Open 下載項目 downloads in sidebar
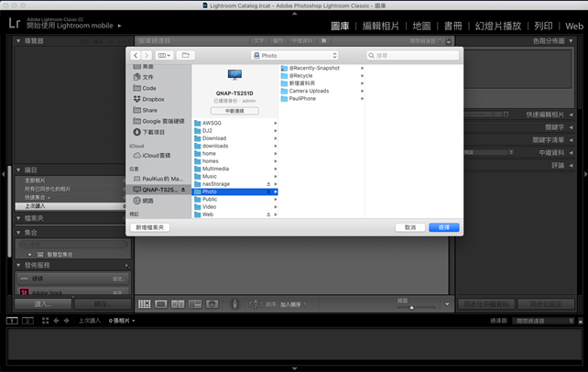 click(x=149, y=132)
